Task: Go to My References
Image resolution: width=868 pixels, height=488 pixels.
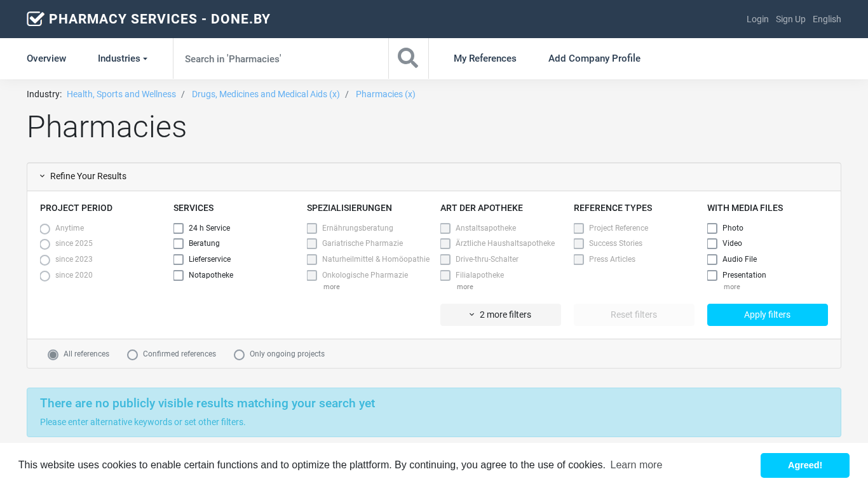Action: 485,58
